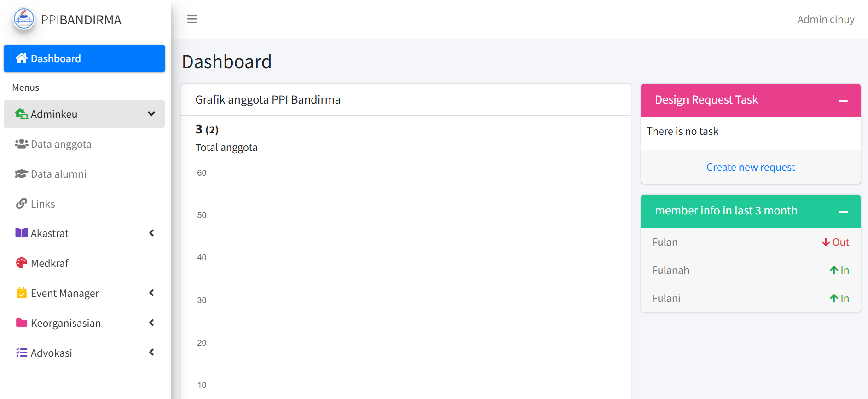Click the Medkraf palette icon
The width and height of the screenshot is (868, 399).
pyautogui.click(x=21, y=263)
